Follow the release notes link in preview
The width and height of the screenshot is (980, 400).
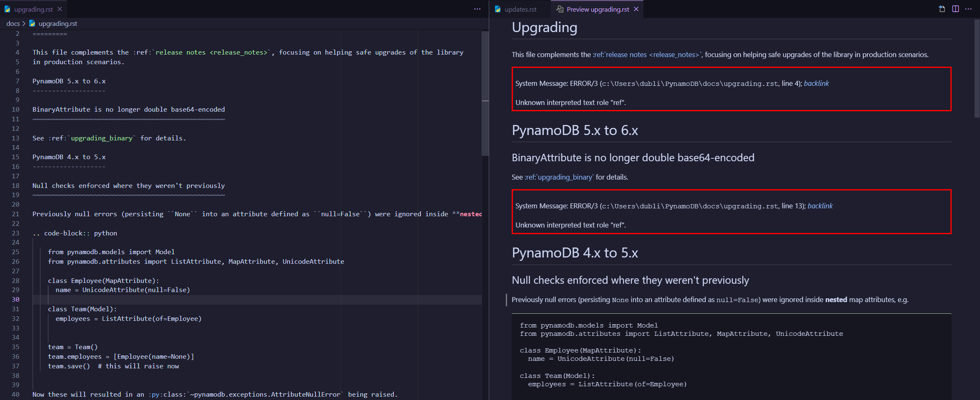pos(647,55)
